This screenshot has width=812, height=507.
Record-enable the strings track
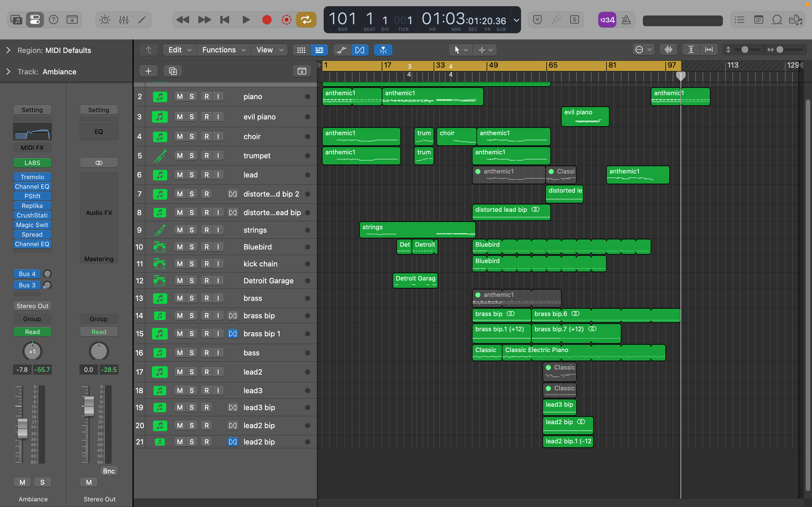(x=206, y=230)
